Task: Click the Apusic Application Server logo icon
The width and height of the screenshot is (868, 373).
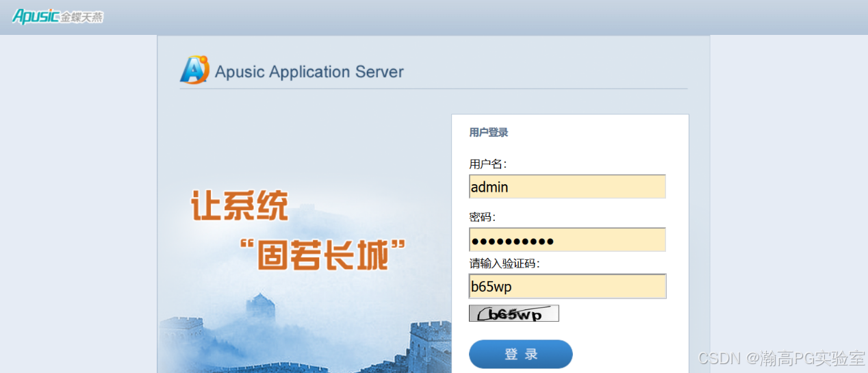Action: point(194,70)
